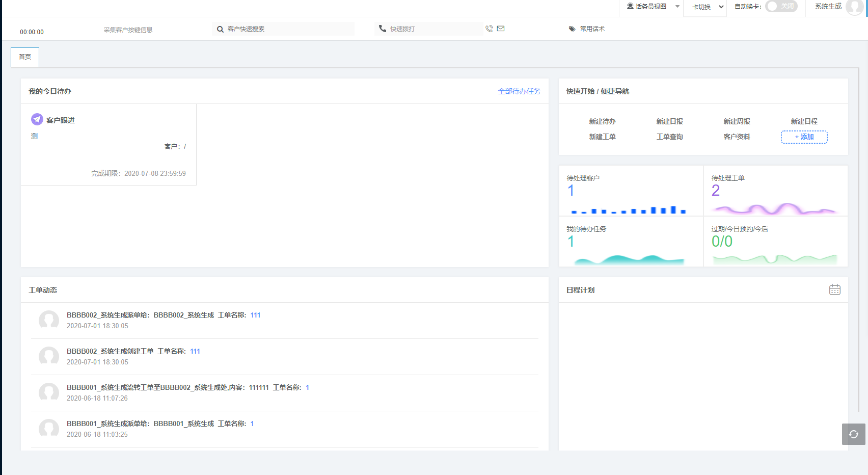
Task: Click the 全部待办任务 link
Action: pyautogui.click(x=519, y=91)
